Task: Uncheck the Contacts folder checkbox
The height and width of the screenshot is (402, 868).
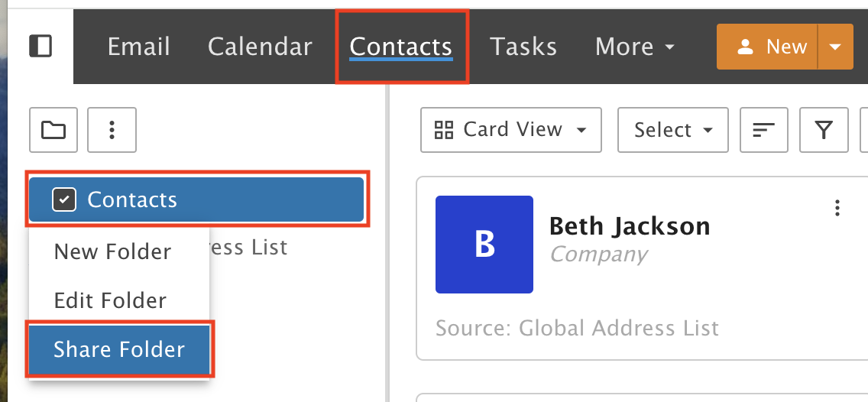Action: 64,200
